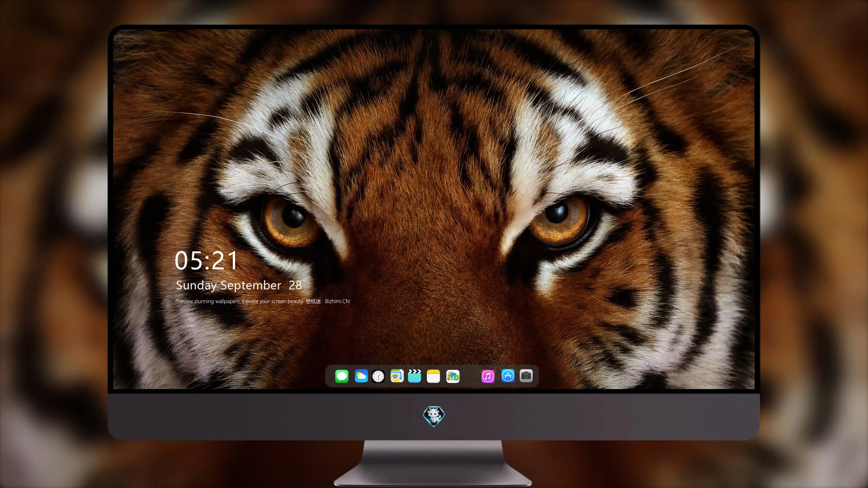
Task: Open the Maps app in the dock
Action: click(397, 376)
